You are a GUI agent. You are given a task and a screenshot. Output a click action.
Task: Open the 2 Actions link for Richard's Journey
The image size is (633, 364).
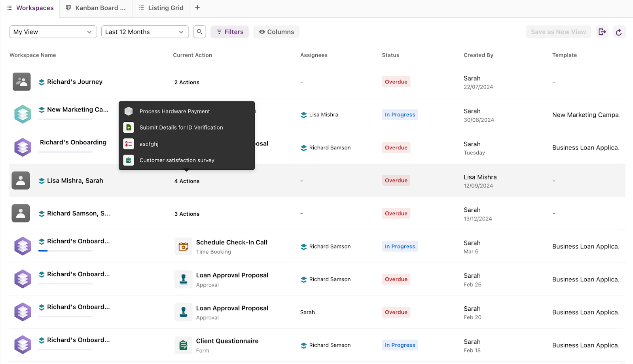click(187, 82)
